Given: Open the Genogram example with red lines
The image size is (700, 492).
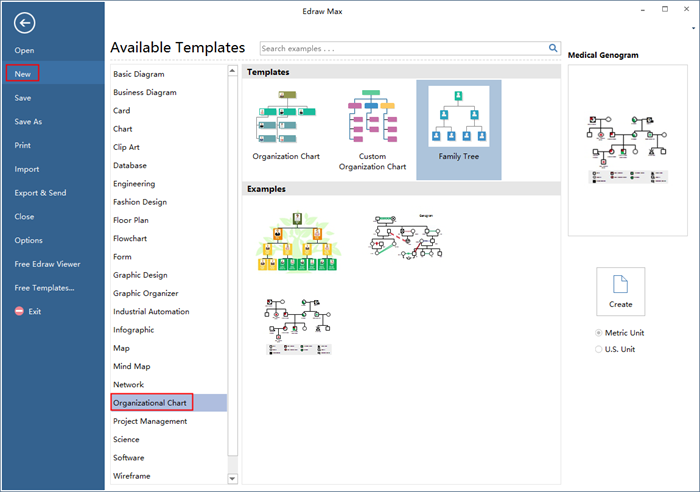Looking at the screenshot, I should tap(406, 237).
